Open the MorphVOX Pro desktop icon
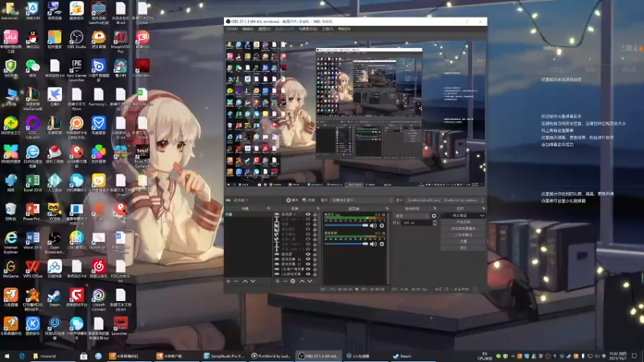The image size is (644, 362). (x=120, y=41)
